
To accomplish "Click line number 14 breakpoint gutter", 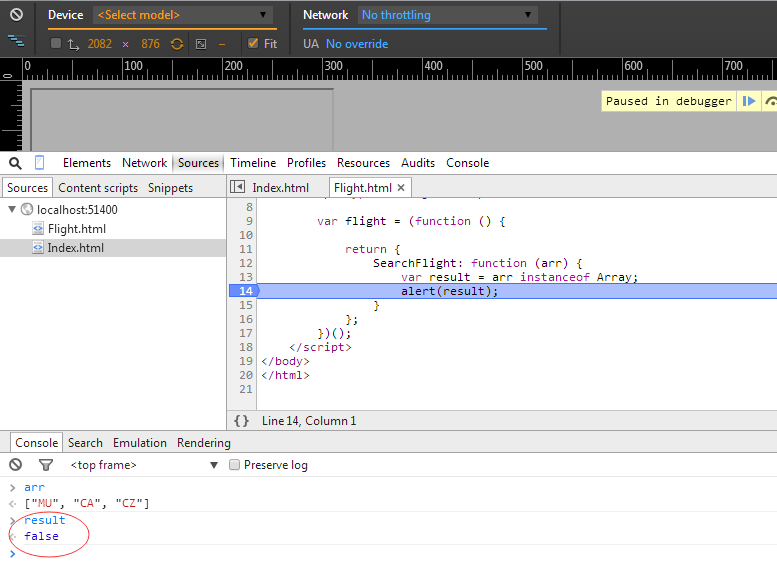I will point(246,291).
